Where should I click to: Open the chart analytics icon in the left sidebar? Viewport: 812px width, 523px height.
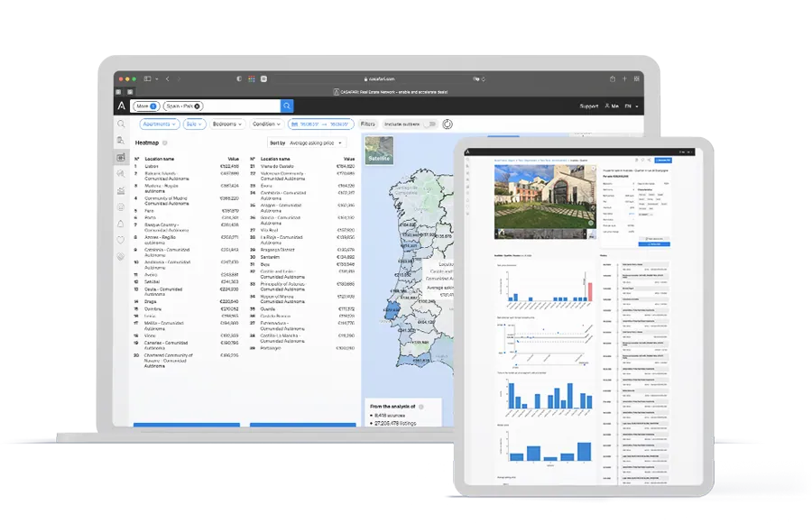coord(121,190)
